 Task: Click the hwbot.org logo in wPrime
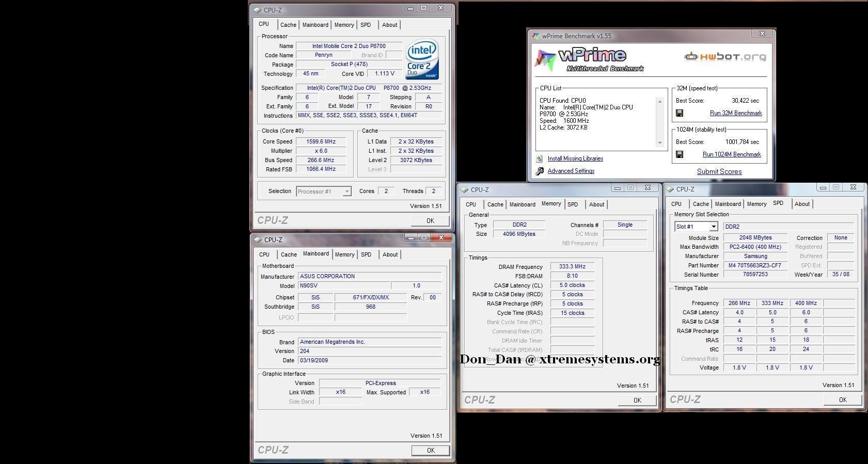[x=725, y=57]
